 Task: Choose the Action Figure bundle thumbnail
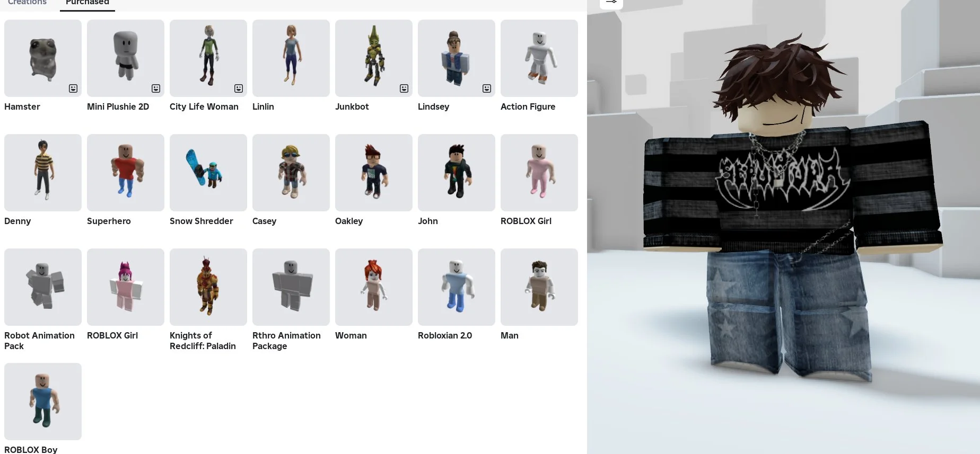(539, 58)
